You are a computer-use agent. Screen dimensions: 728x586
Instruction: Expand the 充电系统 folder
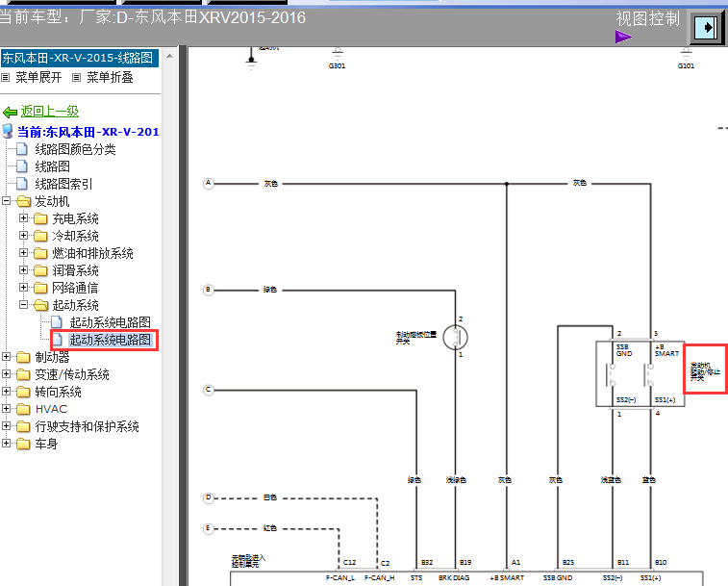point(23,218)
